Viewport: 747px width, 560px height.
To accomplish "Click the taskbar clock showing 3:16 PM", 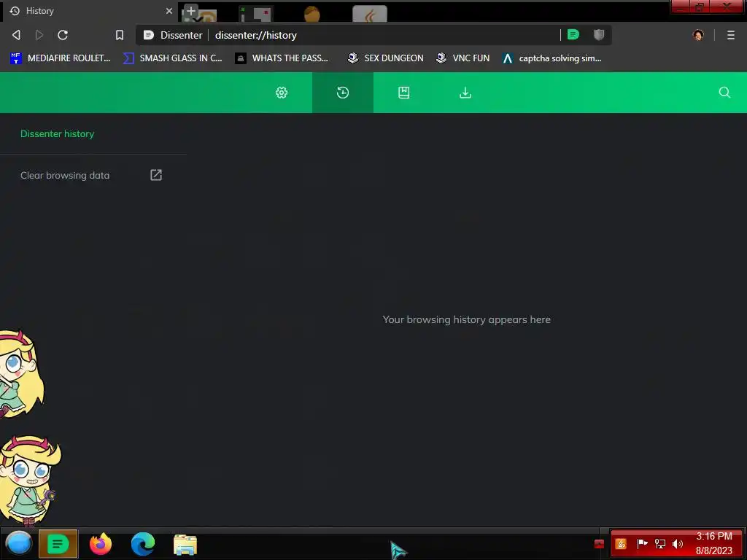I will (x=713, y=543).
